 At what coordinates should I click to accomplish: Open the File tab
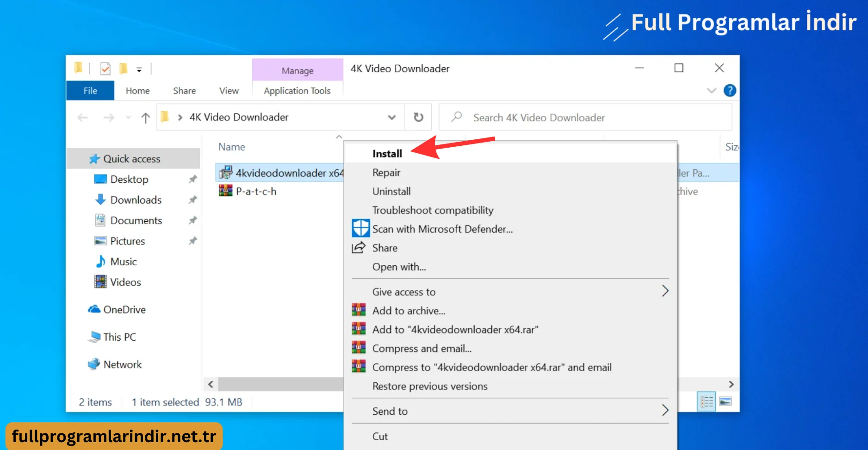click(x=90, y=91)
